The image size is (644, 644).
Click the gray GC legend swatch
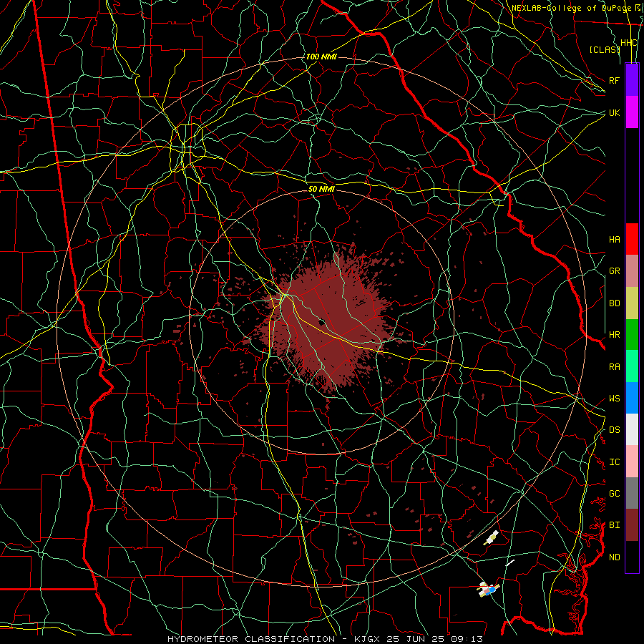(x=632, y=493)
